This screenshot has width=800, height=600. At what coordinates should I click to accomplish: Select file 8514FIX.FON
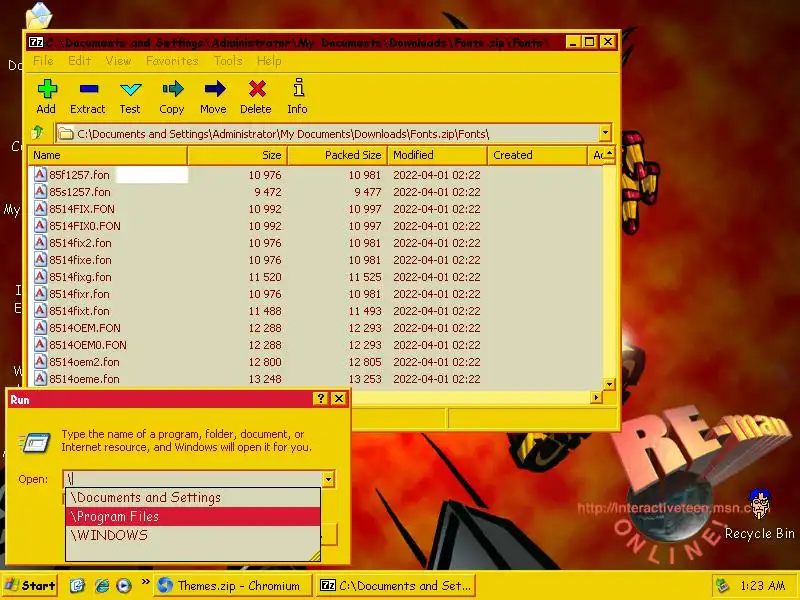[x=82, y=209]
